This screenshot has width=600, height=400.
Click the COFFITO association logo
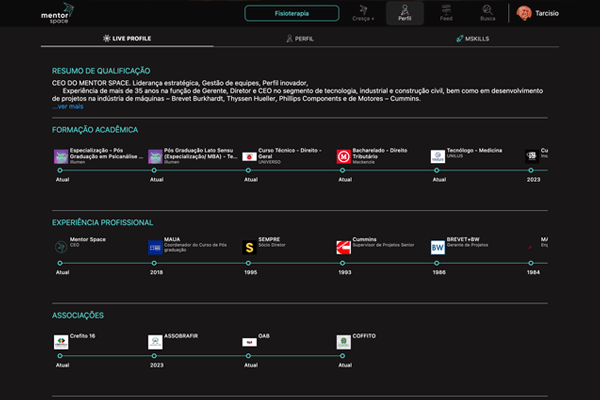click(344, 342)
